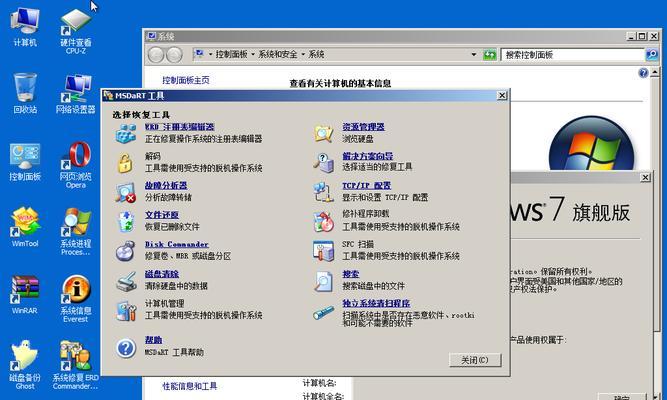Click the back arrow in System window
The height and width of the screenshot is (400, 667).
tap(156, 54)
